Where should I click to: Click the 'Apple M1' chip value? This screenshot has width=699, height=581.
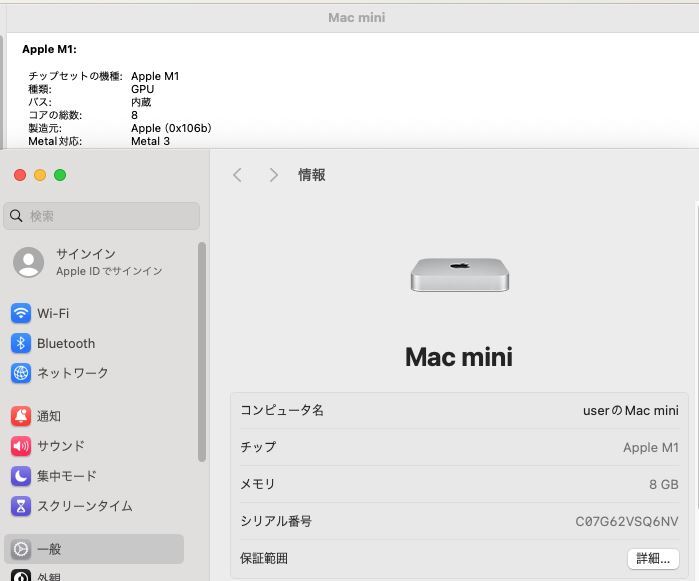651,447
